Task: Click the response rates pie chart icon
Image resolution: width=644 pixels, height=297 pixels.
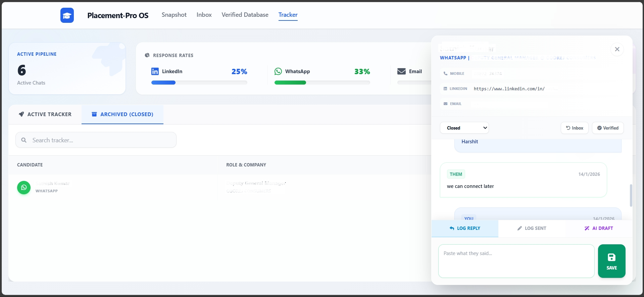Action: pos(147,55)
